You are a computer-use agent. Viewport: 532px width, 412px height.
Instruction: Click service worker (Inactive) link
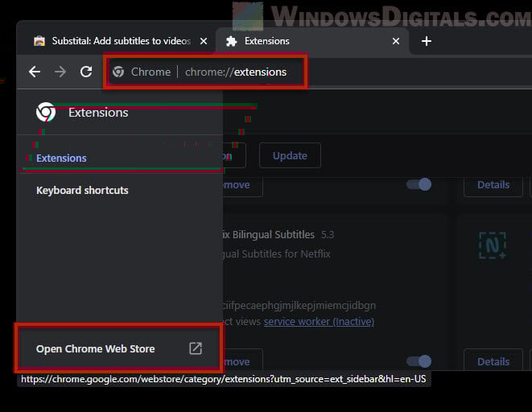coord(319,321)
